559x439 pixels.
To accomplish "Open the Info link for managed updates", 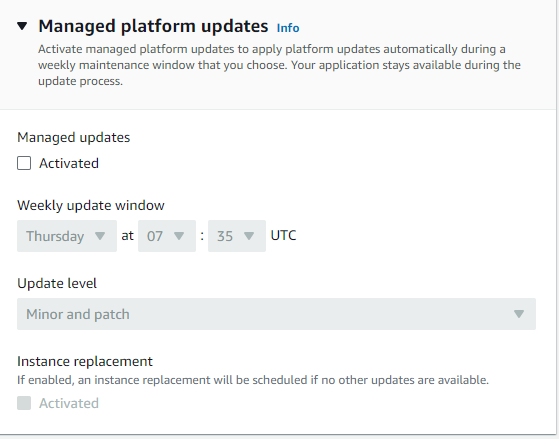I will click(x=288, y=28).
